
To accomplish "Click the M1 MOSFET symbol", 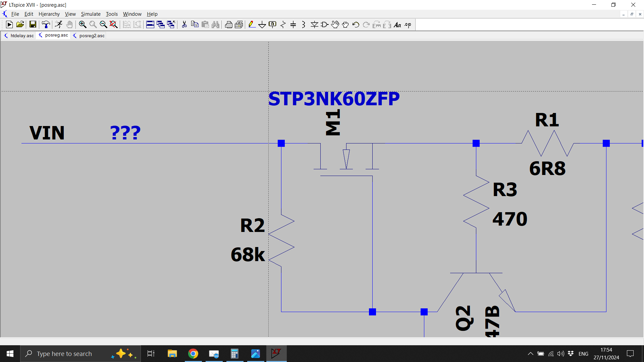I will click(346, 160).
